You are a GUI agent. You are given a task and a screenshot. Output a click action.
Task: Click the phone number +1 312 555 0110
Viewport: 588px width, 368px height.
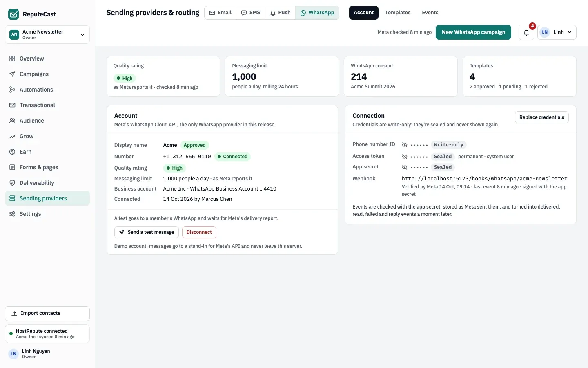(187, 157)
